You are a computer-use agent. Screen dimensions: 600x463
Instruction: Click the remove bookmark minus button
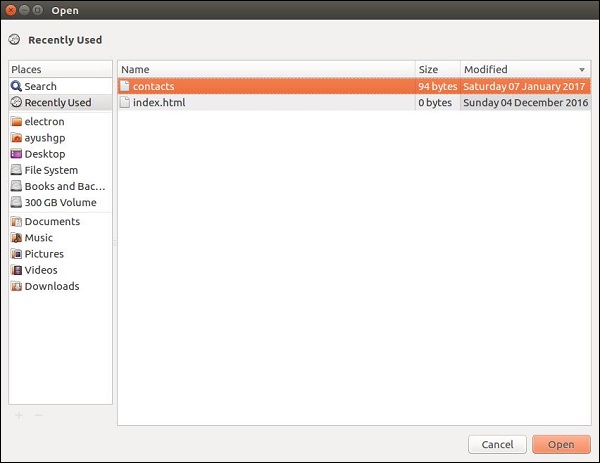click(x=38, y=415)
